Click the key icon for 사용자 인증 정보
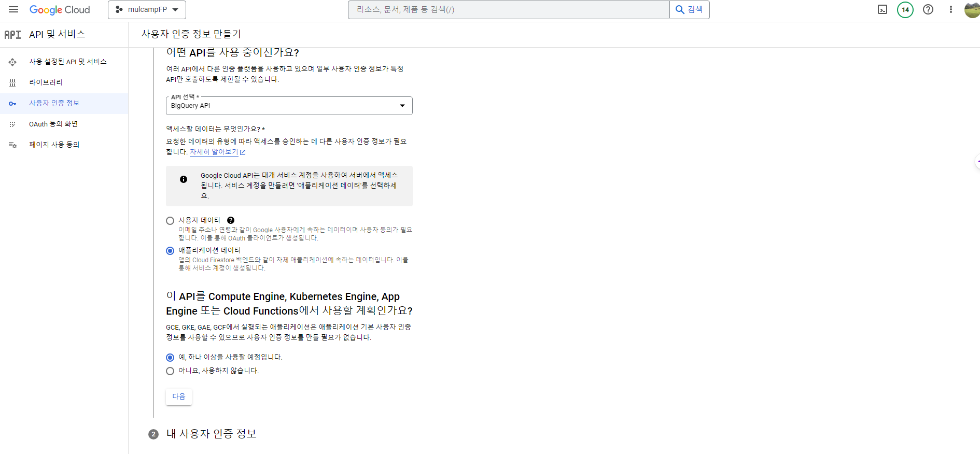This screenshot has height=454, width=980. pos(12,104)
